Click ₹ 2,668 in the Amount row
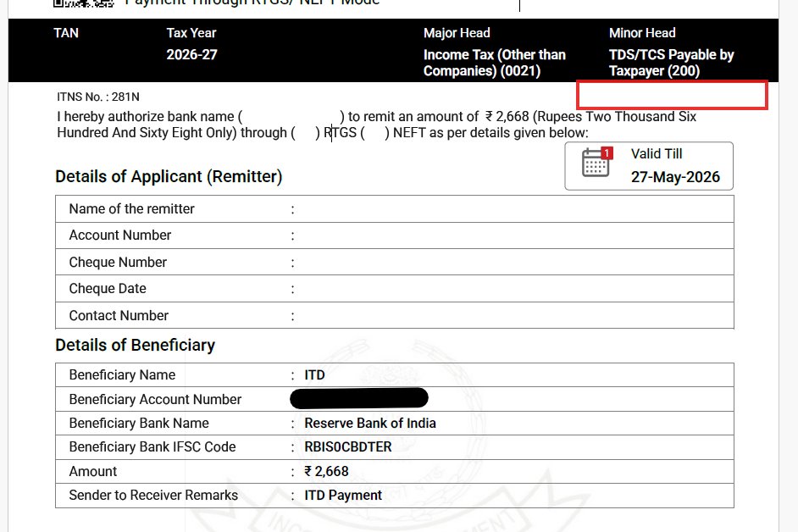The width and height of the screenshot is (798, 532). pyautogui.click(x=326, y=471)
